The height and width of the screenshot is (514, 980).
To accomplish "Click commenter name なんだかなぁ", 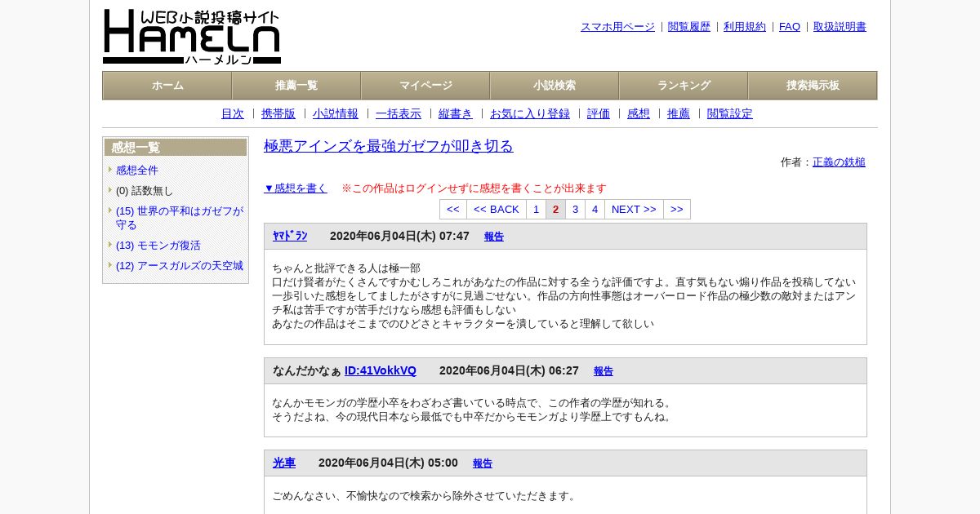I will click(x=307, y=371).
